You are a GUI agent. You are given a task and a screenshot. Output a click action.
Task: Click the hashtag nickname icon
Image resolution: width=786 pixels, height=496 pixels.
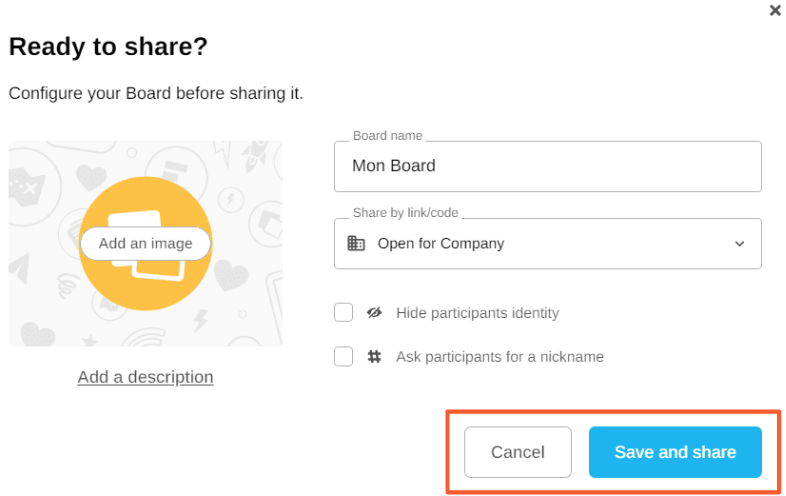(x=374, y=356)
